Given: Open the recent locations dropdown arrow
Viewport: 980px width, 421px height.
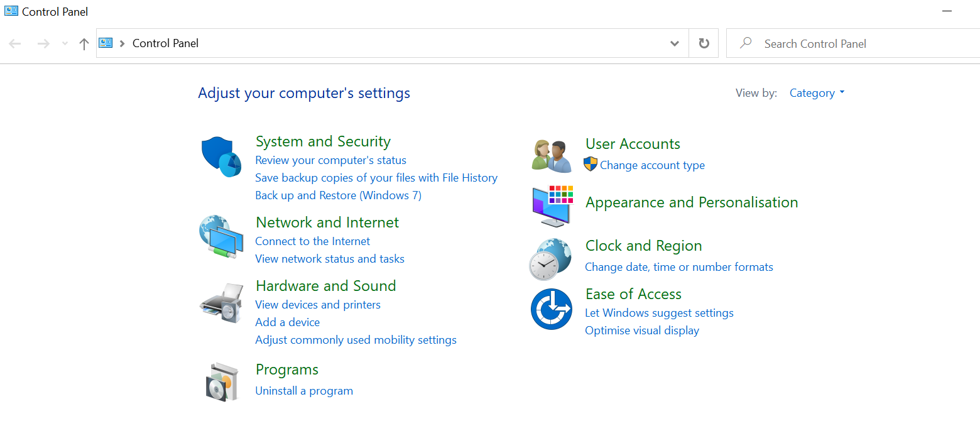Looking at the screenshot, I should coord(65,44).
